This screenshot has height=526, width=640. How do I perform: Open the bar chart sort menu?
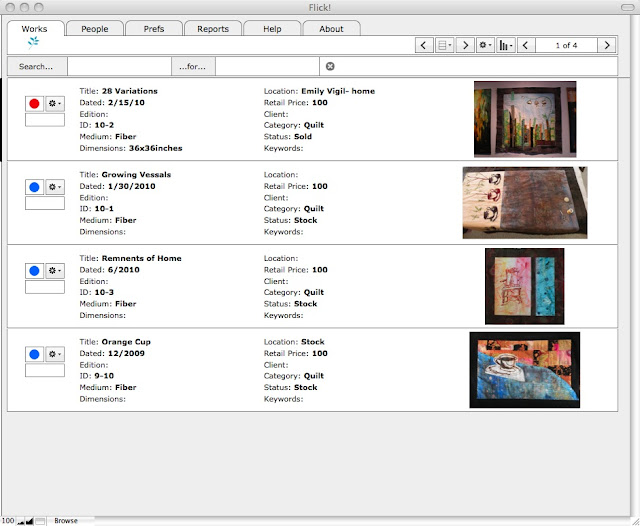pos(506,45)
